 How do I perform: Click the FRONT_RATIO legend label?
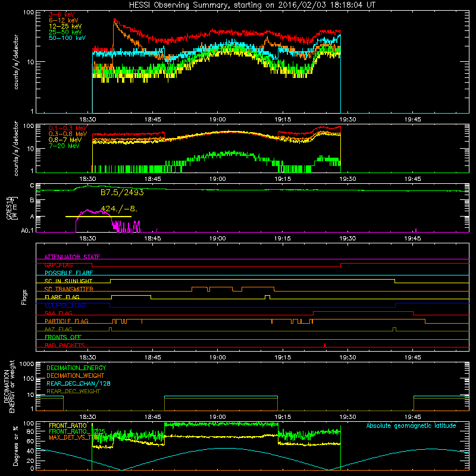pos(68,425)
